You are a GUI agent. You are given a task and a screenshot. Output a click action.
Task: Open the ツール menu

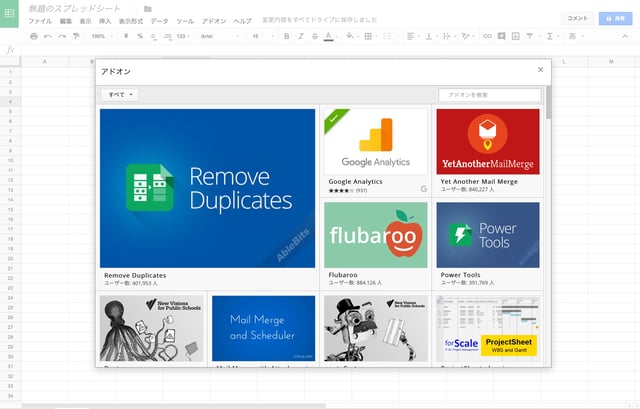[185, 21]
